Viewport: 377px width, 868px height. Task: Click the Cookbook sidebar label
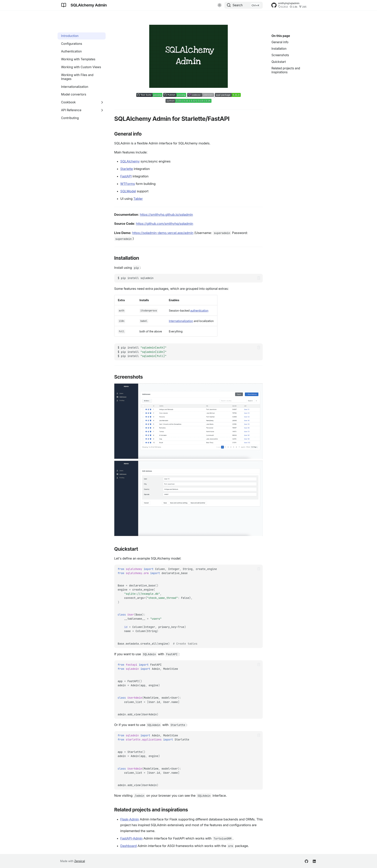tap(68, 102)
